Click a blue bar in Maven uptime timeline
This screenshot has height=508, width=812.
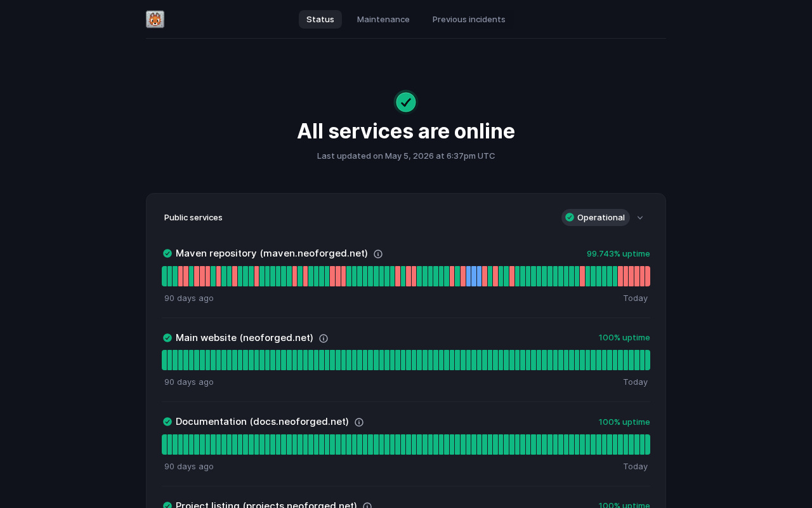tap(474, 276)
